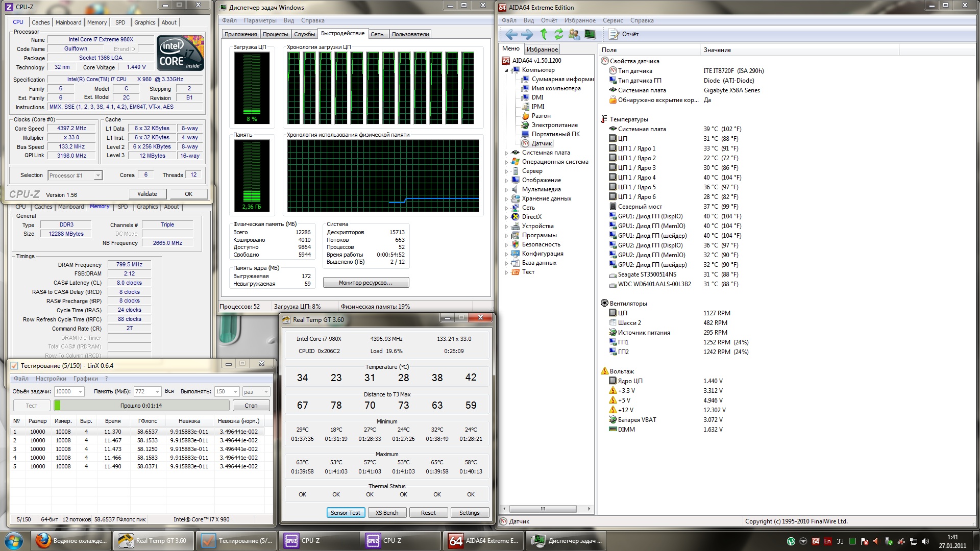The width and height of the screenshot is (980, 551).
Task: Open Action Center flag icon in the tray
Action: click(x=865, y=541)
